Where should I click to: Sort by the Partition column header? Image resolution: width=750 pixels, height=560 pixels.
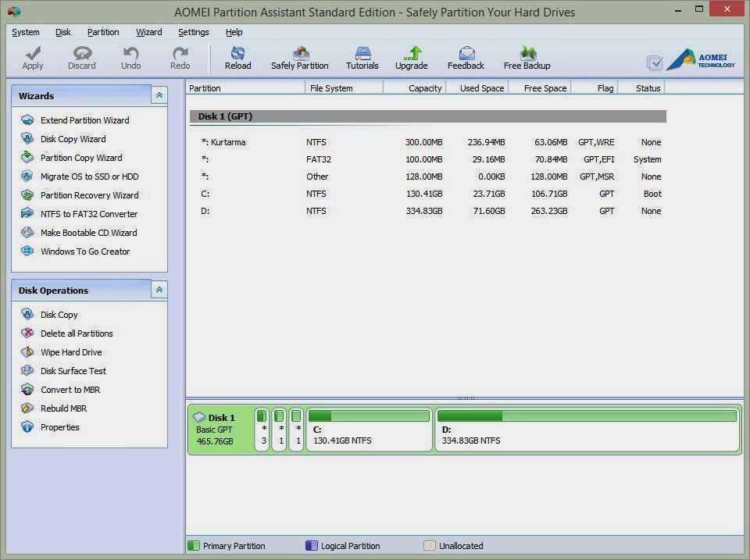coord(245,88)
